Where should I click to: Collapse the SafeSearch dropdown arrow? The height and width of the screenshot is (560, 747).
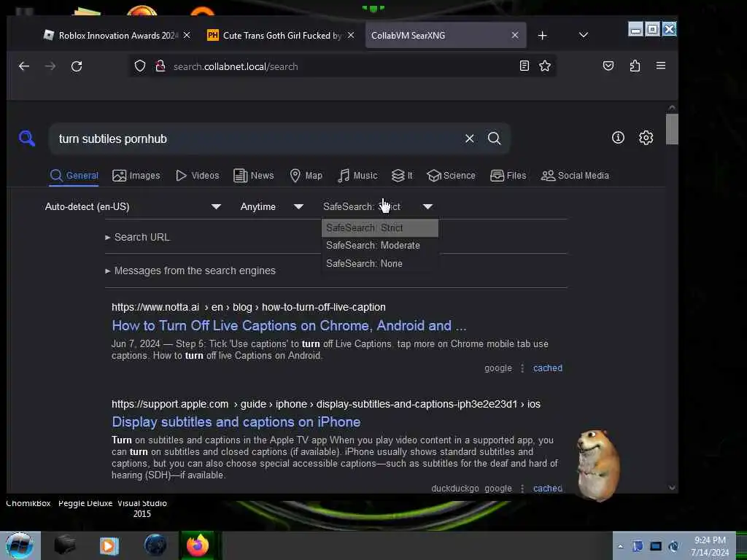pyautogui.click(x=427, y=206)
